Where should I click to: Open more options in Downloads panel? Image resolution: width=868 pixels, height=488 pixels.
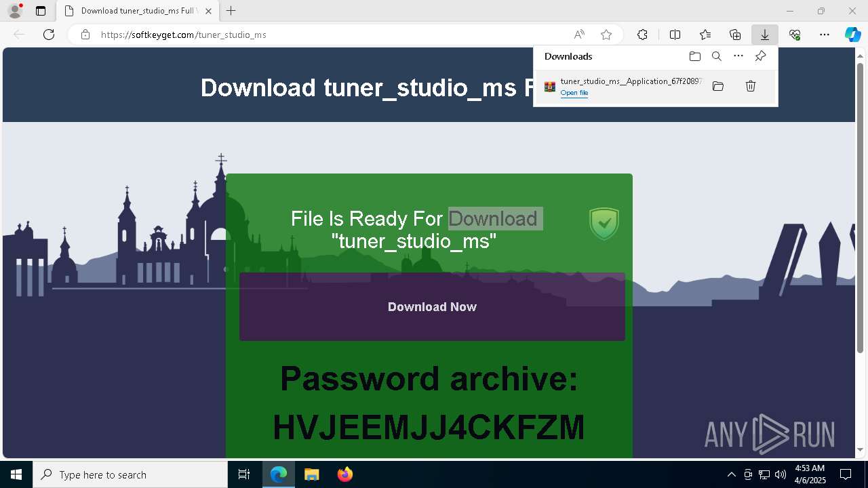(x=738, y=56)
